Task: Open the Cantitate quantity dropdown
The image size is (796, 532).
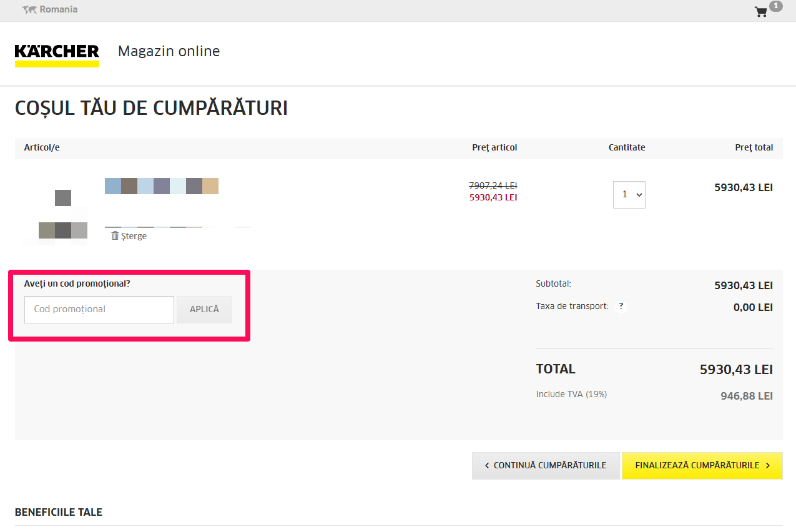Action: tap(629, 195)
